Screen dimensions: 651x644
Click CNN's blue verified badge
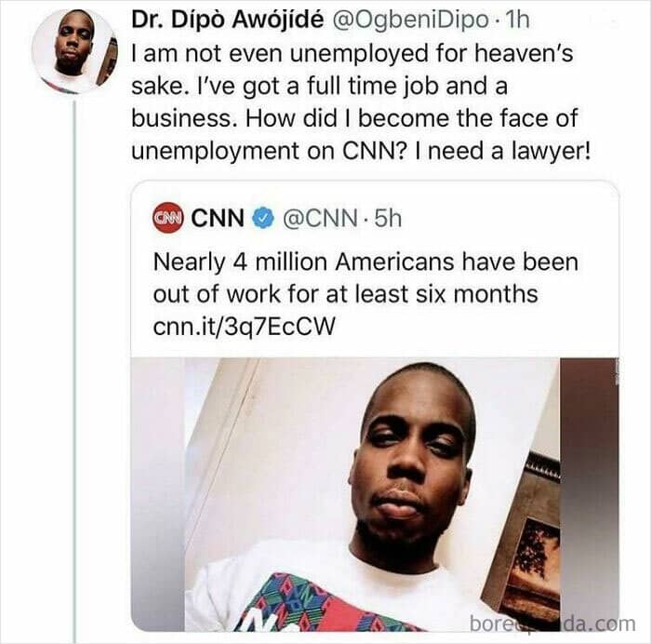point(263,218)
